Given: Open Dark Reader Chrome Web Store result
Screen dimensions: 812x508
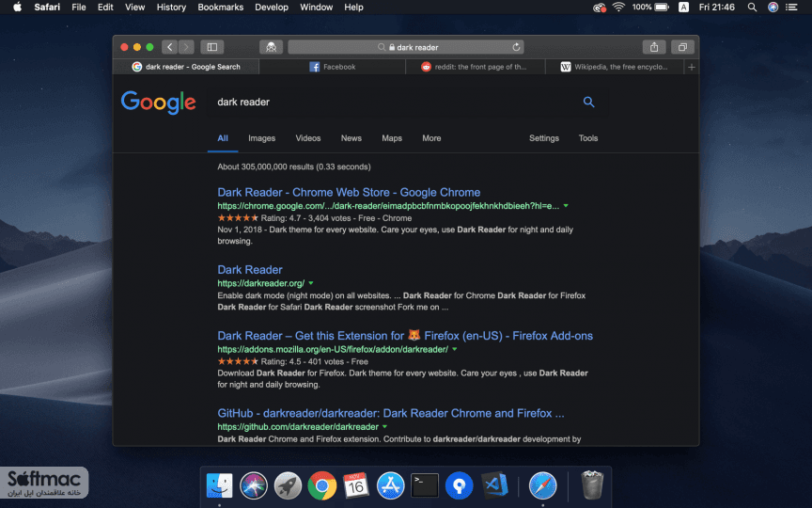Looking at the screenshot, I should pos(349,192).
